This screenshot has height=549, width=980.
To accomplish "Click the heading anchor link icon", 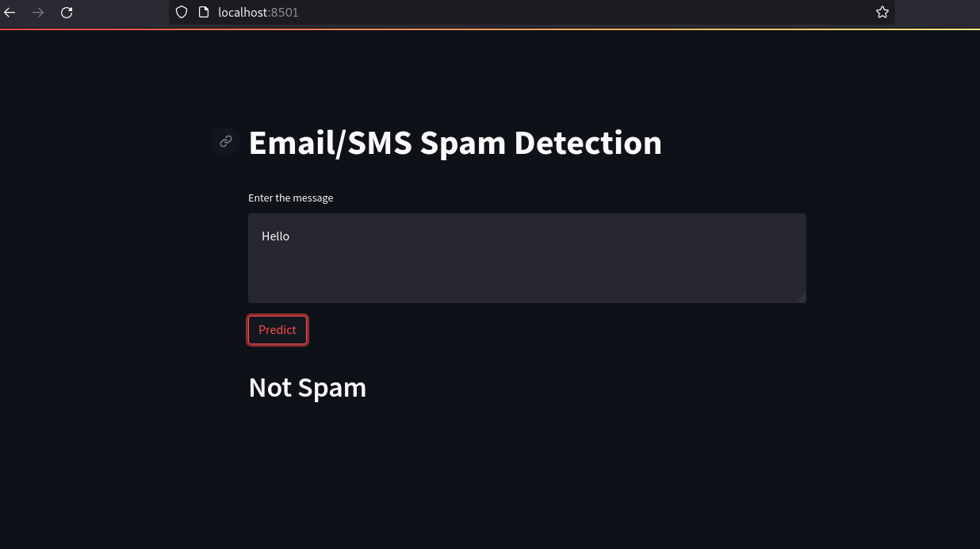I will coord(226,141).
